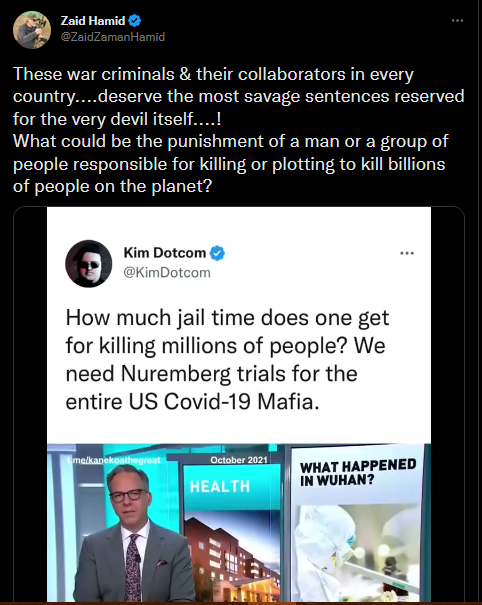This screenshot has width=482, height=605.
Task: Open the three-dot menu on Kim Dotcom's tweet
Action: 407,253
